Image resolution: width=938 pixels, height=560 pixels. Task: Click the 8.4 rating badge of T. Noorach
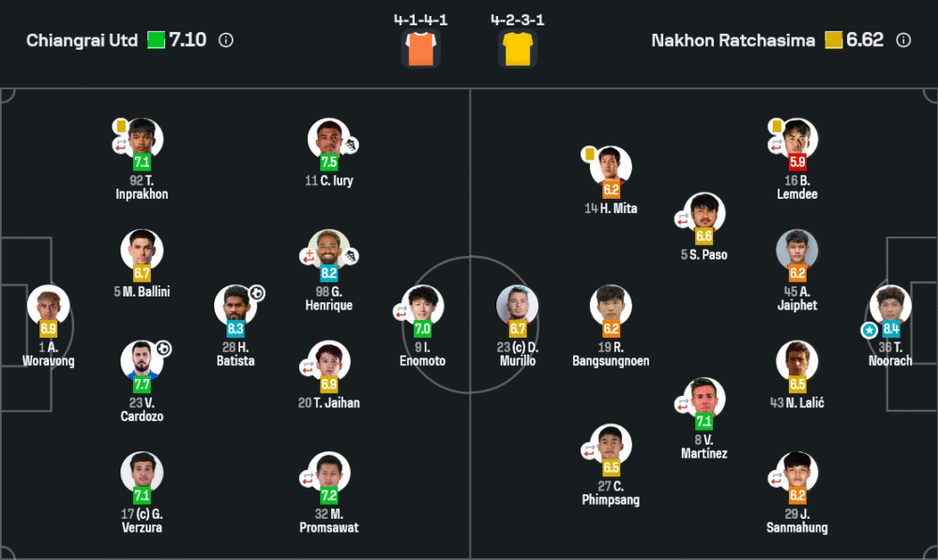tap(891, 329)
